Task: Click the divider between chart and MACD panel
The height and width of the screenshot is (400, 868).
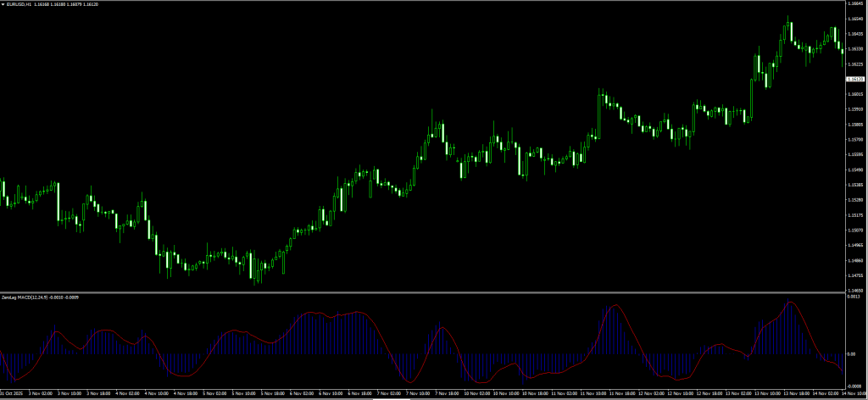Action: 424,292
